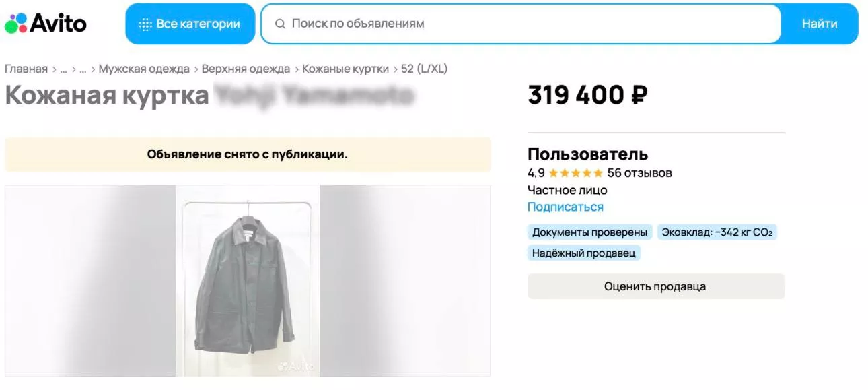Open the leather jacket photo

[248, 280]
